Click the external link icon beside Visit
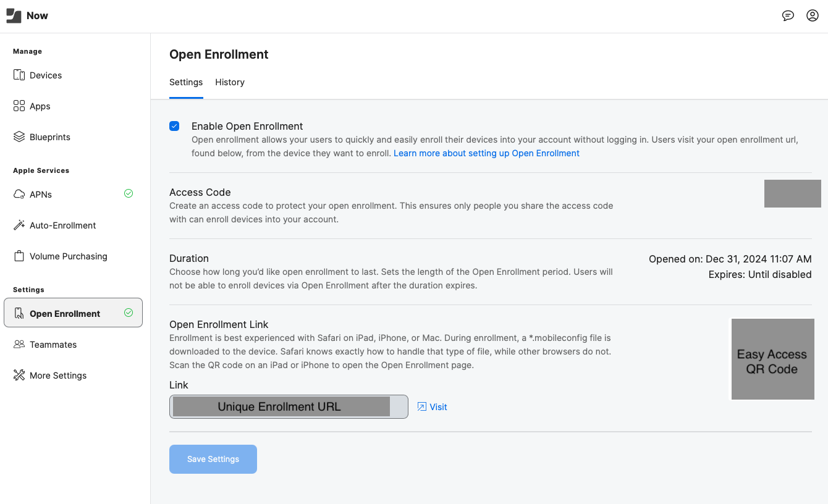 tap(422, 407)
